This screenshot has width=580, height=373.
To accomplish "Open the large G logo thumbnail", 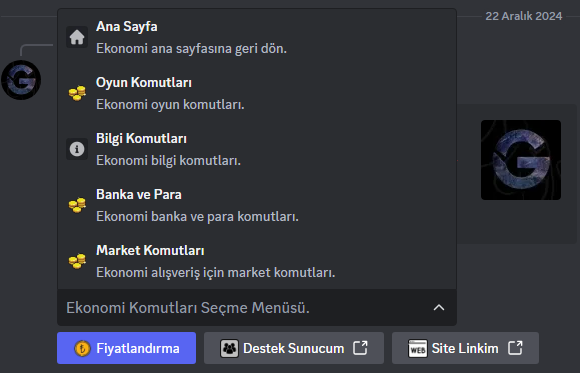I will (x=521, y=160).
